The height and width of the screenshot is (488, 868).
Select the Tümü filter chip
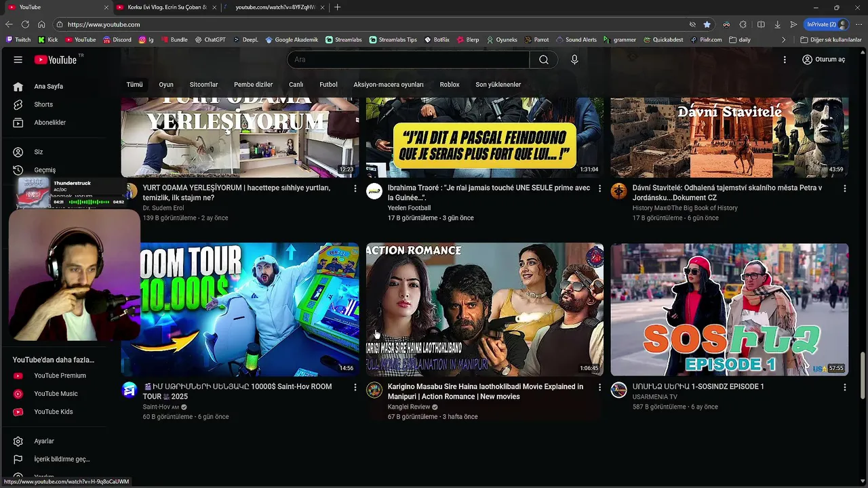[x=134, y=85]
